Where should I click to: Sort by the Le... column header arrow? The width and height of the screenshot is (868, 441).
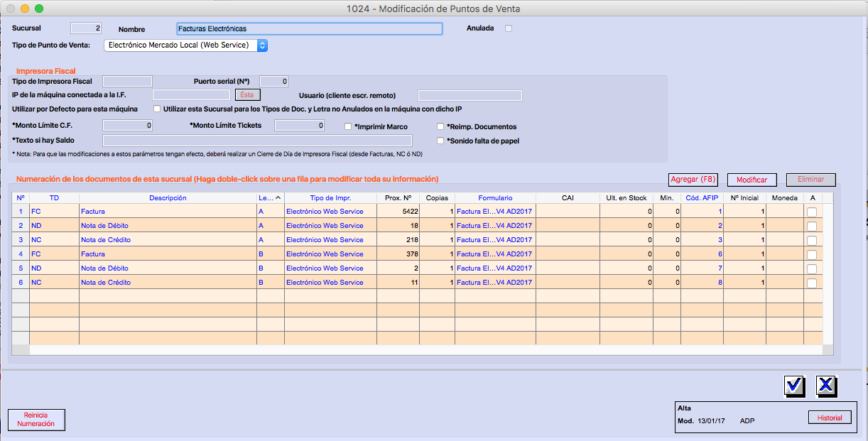278,198
